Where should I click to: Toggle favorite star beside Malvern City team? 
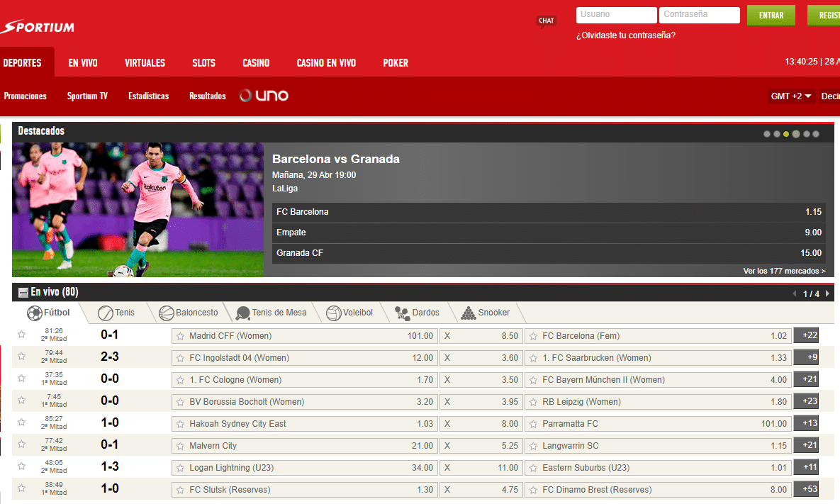tap(180, 446)
